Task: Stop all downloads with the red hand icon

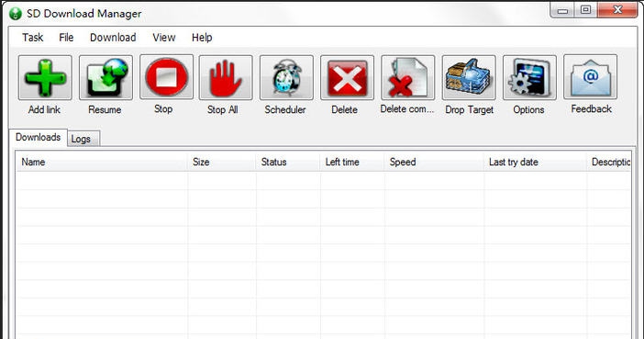Action: click(x=226, y=78)
